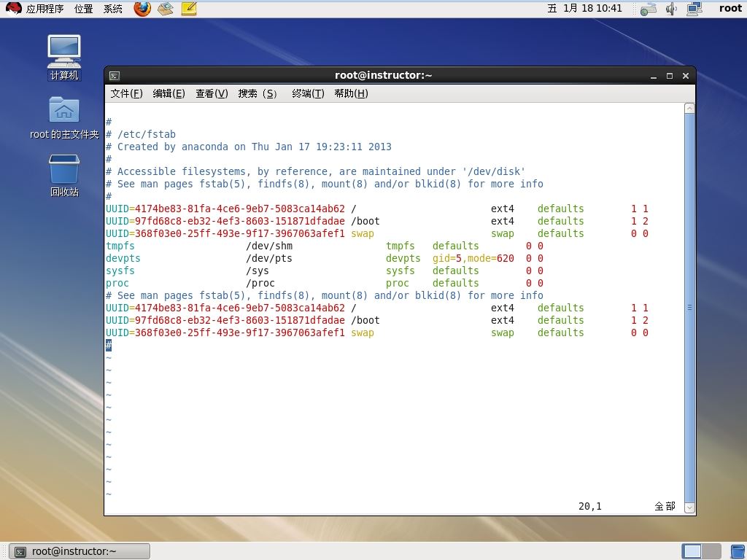Click the highlighted '#' cursor on last line
The height and width of the screenshot is (560, 747).
click(x=109, y=345)
